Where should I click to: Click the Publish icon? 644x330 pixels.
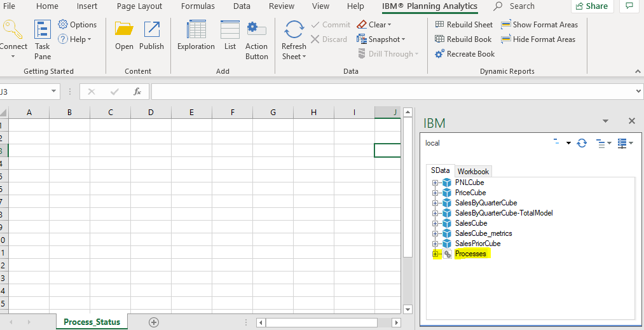pyautogui.click(x=151, y=29)
